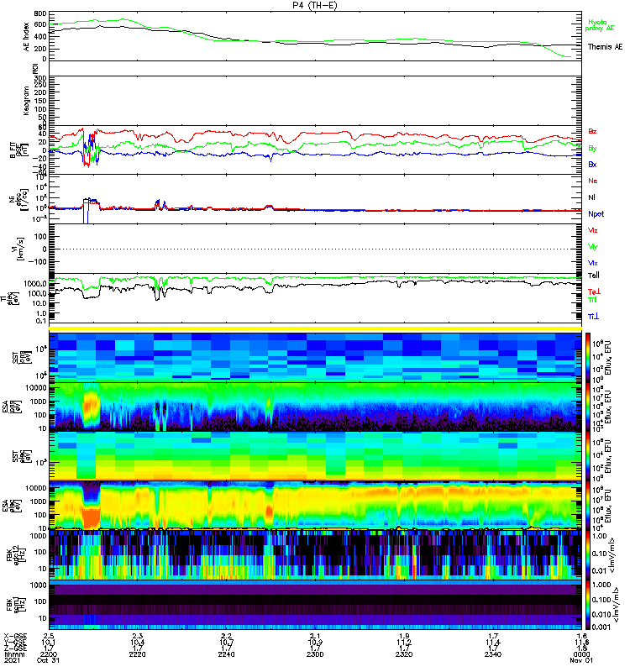Screen dimensions: 630x672
Task: Click the Eflux, EFU label beside SST ions
Action: pyautogui.click(x=608, y=358)
